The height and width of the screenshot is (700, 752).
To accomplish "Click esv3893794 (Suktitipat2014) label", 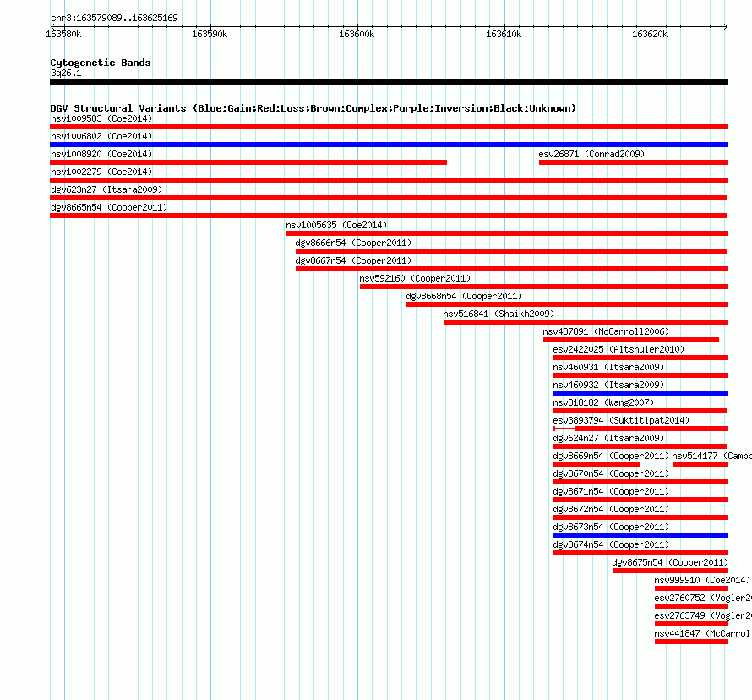I will click(x=621, y=420).
